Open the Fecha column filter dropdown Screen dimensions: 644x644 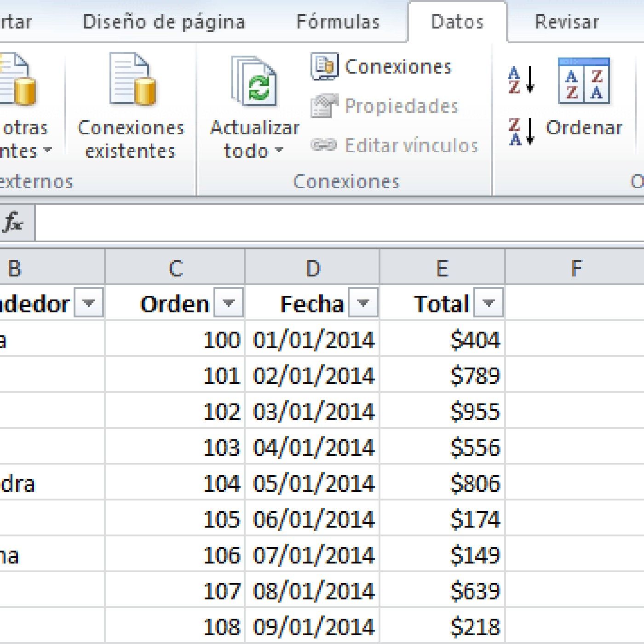point(363,303)
